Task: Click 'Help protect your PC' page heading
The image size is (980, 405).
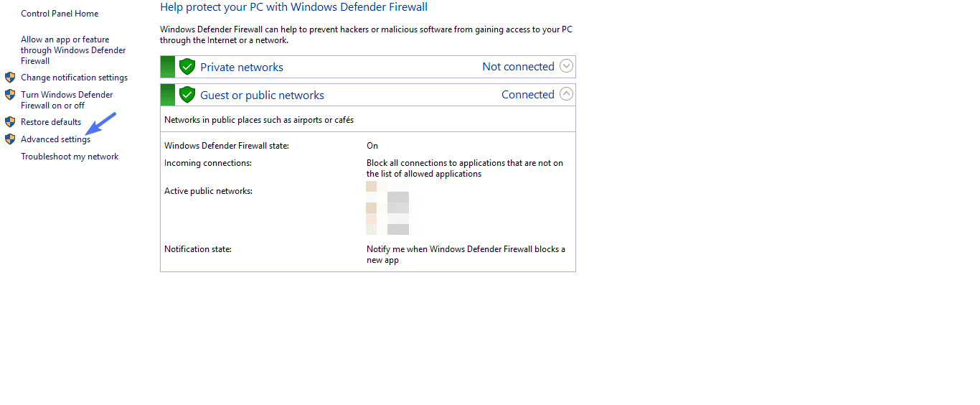Action: click(x=294, y=7)
